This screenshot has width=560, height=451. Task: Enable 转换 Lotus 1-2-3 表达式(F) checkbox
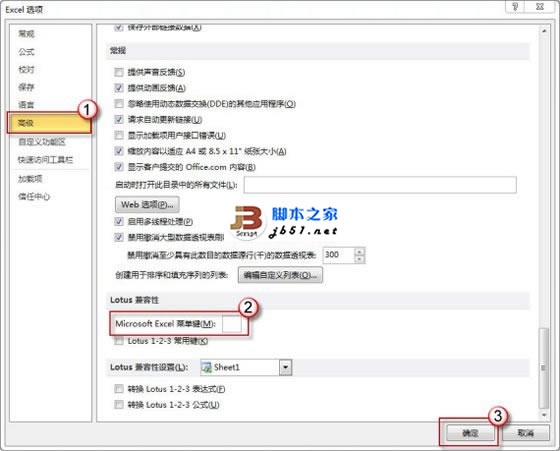point(119,389)
